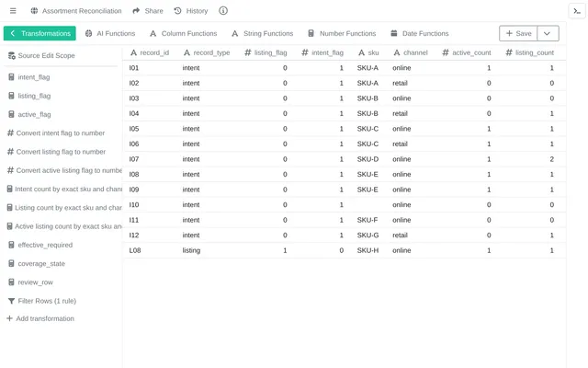The image size is (588, 368).
Task: Select Intent count by exact sku step
Action: pyautogui.click(x=64, y=189)
